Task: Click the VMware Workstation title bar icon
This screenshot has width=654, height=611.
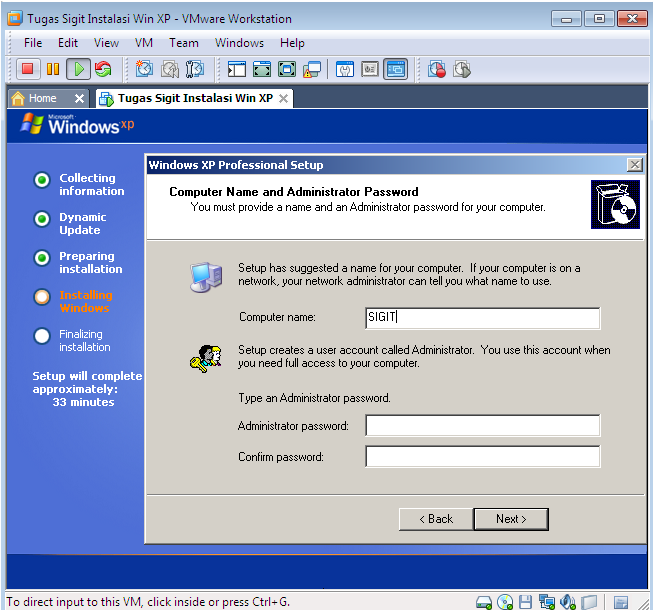Action: 15,19
